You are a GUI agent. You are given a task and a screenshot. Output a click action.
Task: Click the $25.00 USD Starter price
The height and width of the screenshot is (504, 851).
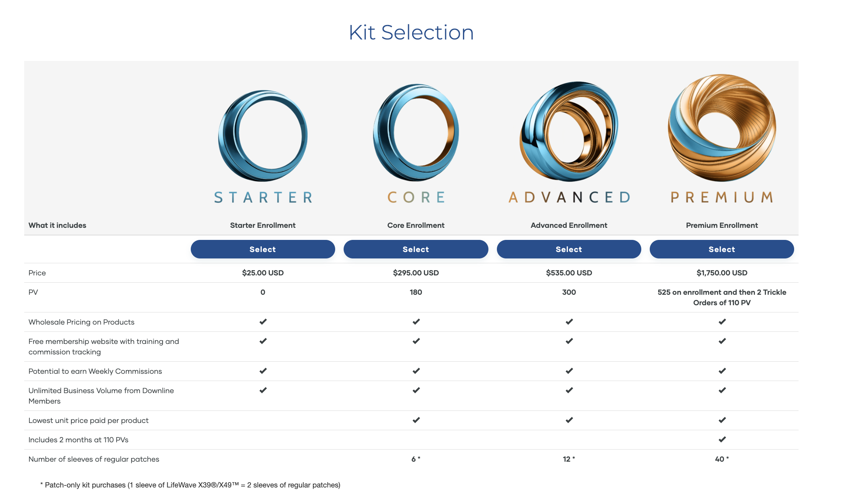(x=263, y=273)
